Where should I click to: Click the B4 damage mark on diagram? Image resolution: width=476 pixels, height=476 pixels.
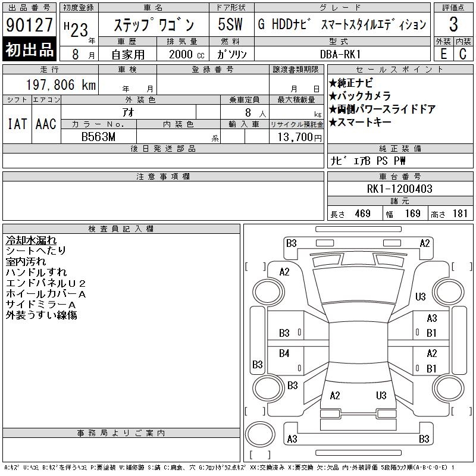[284, 353]
